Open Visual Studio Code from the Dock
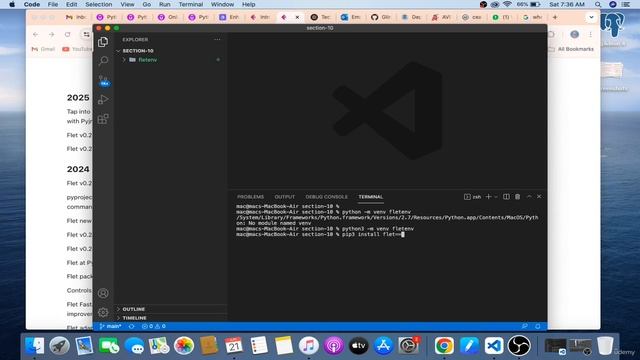Viewport: 640px width, 360px height. pos(494,346)
